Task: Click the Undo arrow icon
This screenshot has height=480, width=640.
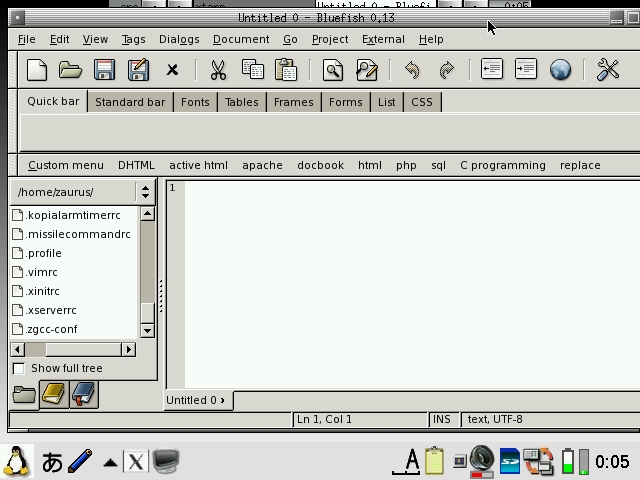Action: pos(411,69)
